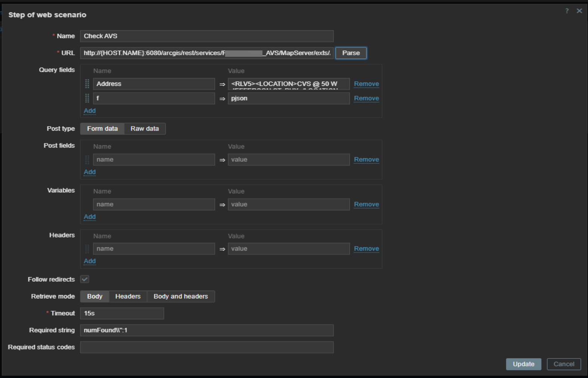Remove the Address query field
Viewport: 588px width, 378px height.
pos(366,84)
